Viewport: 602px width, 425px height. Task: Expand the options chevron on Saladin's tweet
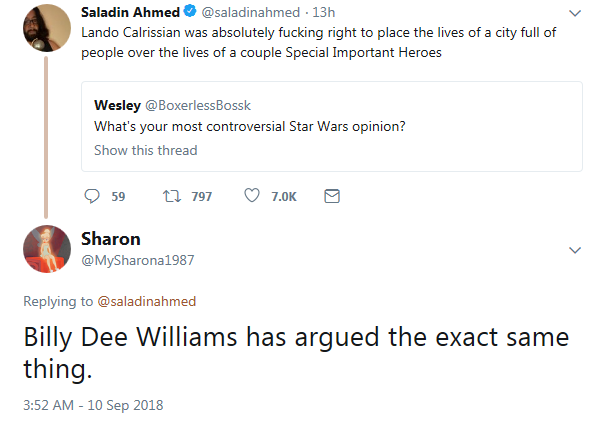574,13
